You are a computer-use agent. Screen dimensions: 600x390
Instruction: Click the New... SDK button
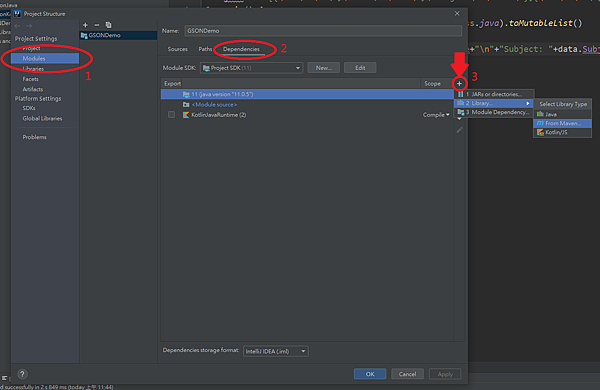323,68
